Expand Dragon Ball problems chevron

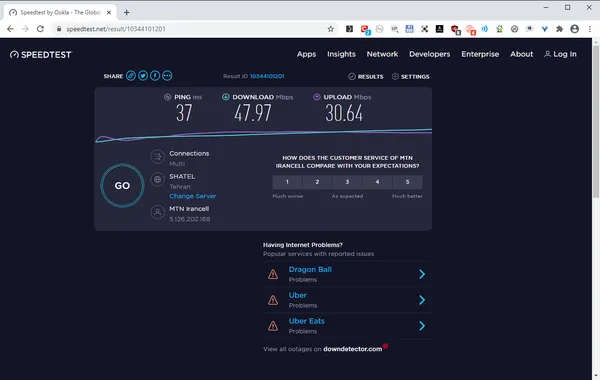[x=422, y=274]
